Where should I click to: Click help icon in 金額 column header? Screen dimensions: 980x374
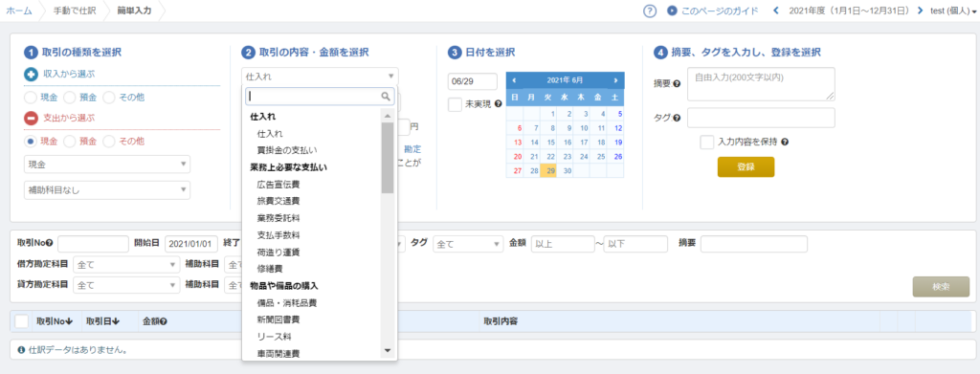pyautogui.click(x=163, y=321)
